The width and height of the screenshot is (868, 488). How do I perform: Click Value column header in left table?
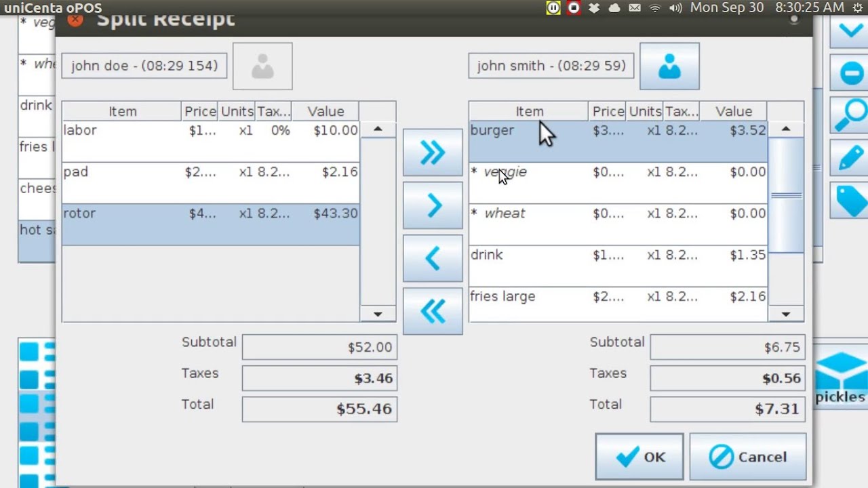(325, 111)
